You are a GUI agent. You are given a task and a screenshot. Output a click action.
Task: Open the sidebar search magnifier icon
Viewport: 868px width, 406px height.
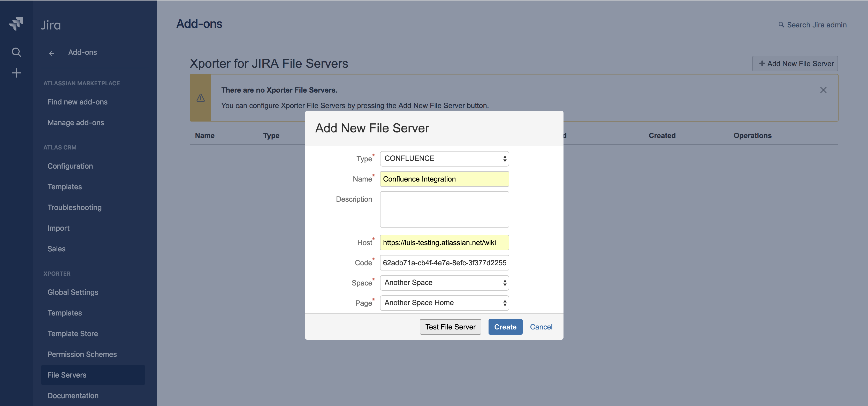pos(16,52)
